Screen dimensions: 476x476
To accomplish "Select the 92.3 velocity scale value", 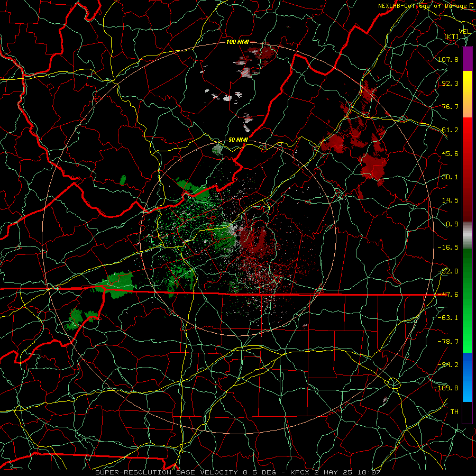I will [x=450, y=83].
